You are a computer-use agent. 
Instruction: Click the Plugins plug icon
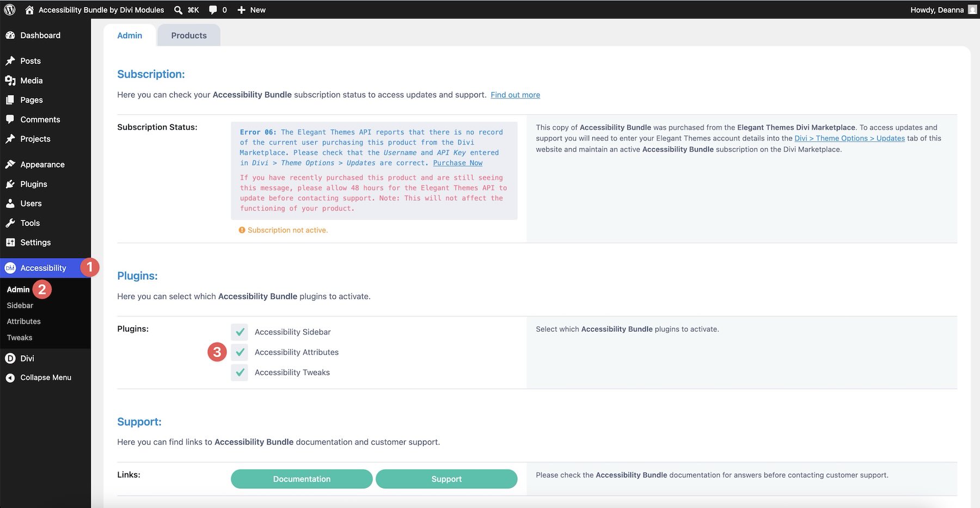click(x=10, y=184)
